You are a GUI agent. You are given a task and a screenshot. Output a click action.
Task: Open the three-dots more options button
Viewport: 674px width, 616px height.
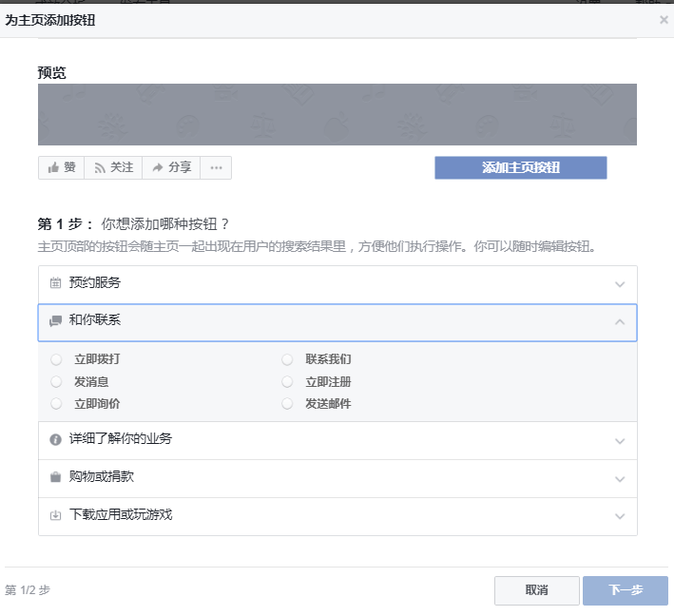216,167
